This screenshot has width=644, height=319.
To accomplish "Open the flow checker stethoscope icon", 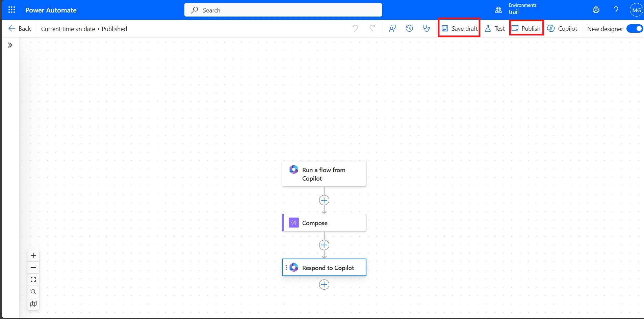I will click(426, 28).
